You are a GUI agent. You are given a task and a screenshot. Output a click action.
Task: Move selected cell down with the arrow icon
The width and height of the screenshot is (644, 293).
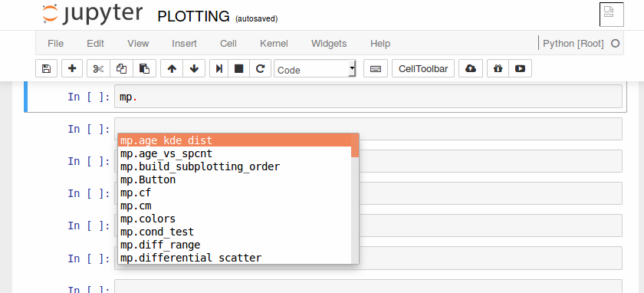tap(194, 68)
